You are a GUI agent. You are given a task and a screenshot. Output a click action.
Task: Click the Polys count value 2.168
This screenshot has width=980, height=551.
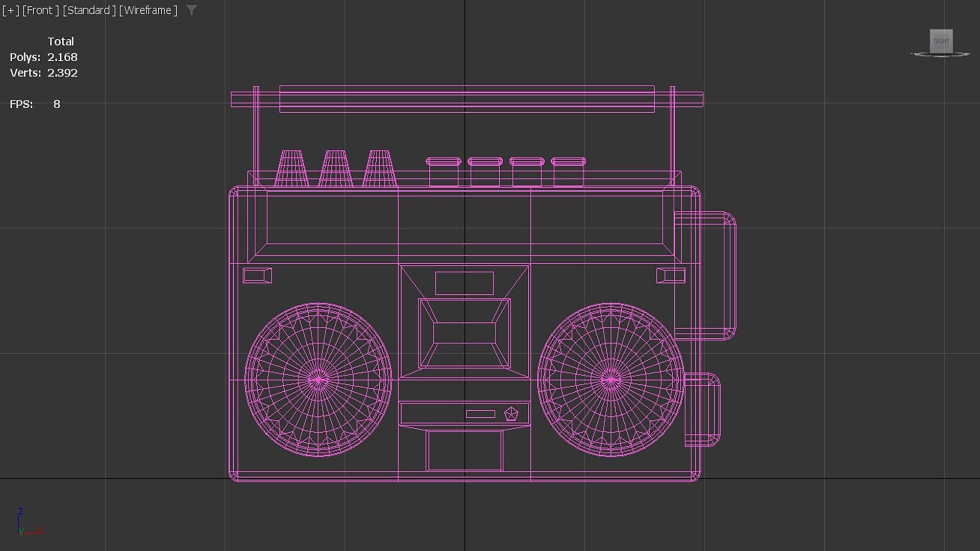[x=62, y=57]
